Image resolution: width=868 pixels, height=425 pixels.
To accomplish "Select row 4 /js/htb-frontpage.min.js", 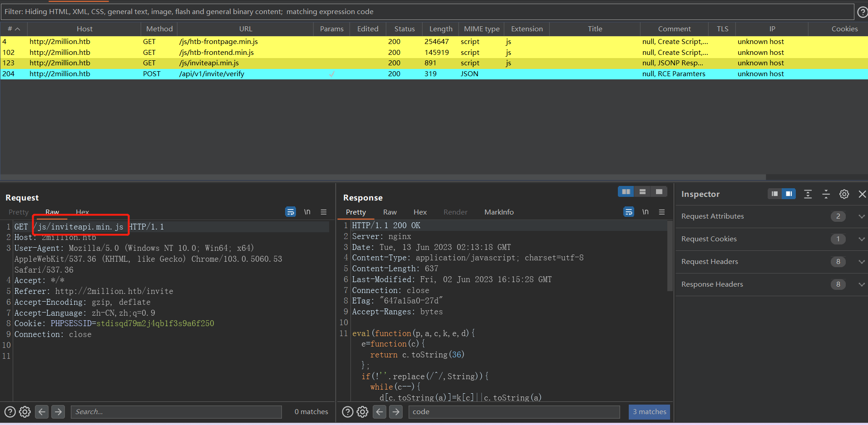I will click(434, 41).
